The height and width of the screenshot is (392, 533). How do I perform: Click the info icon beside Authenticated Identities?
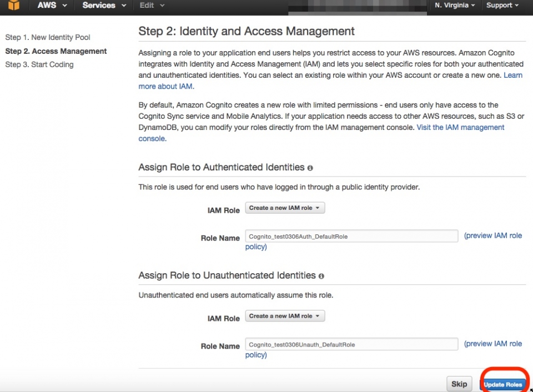tap(310, 168)
